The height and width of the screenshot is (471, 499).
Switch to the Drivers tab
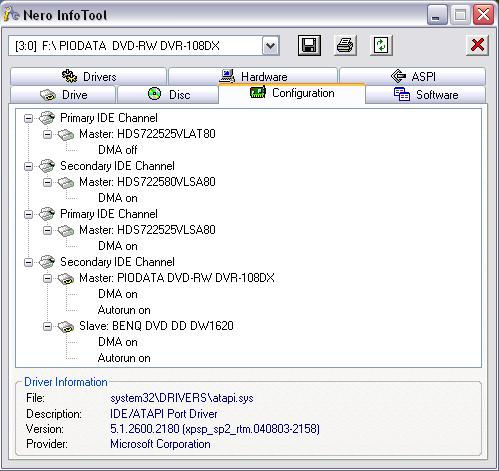(88, 77)
